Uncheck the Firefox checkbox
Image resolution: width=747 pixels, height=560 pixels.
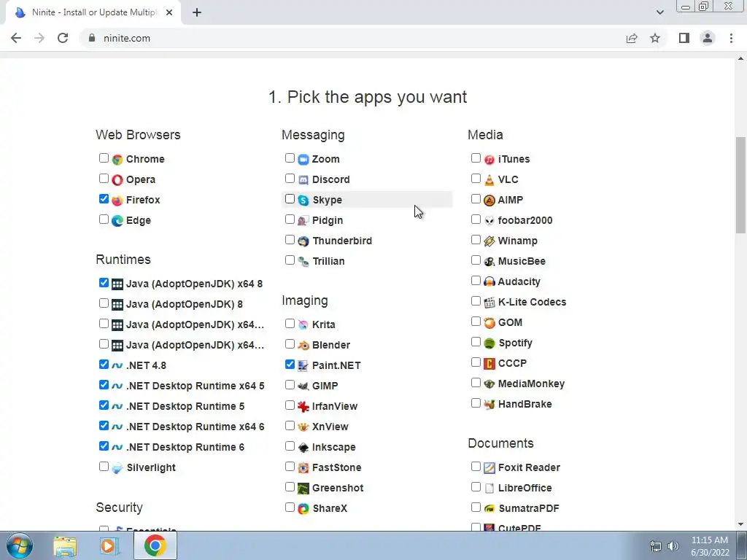(104, 199)
